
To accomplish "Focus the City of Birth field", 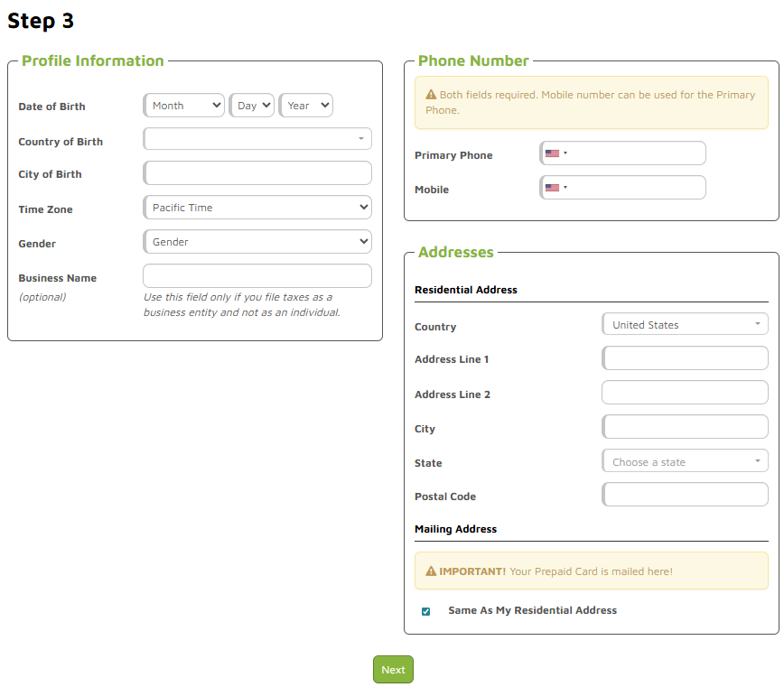I will [257, 173].
